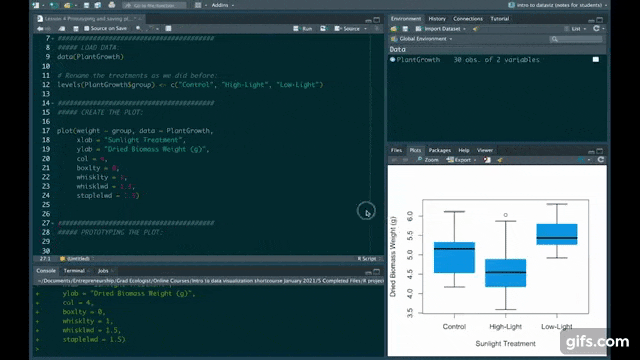
Task: Open the project menu 'intro to dataviz'
Action: point(558,5)
